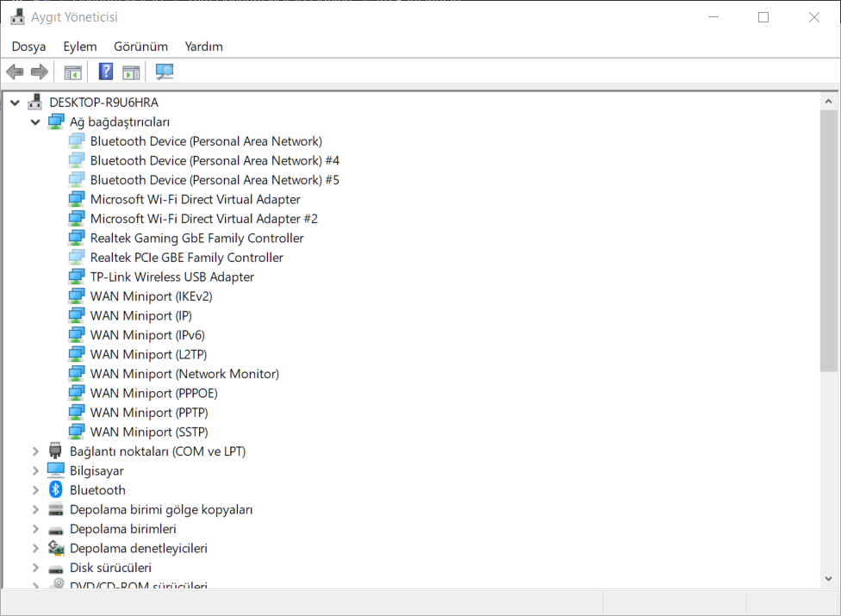841x616 pixels.
Task: Open the Dosya menu
Action: [x=28, y=47]
